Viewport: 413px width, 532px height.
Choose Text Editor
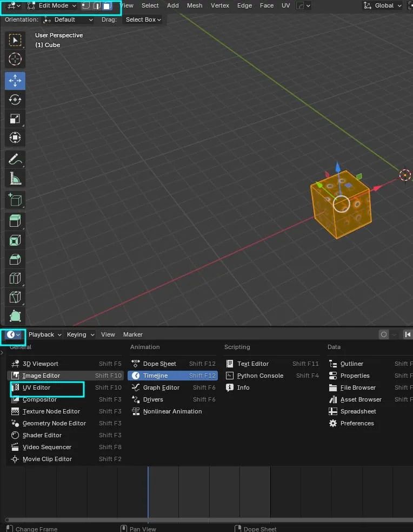272,364
